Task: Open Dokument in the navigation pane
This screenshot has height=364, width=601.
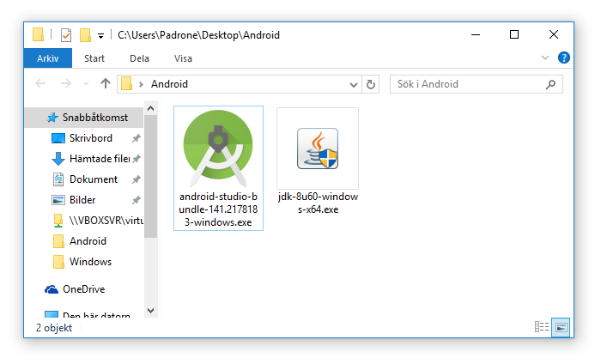Action: pos(84,179)
